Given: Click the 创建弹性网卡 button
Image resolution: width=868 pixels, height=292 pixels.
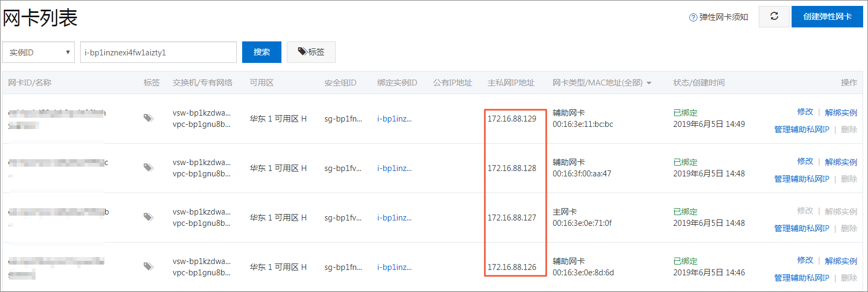Looking at the screenshot, I should pos(827,17).
